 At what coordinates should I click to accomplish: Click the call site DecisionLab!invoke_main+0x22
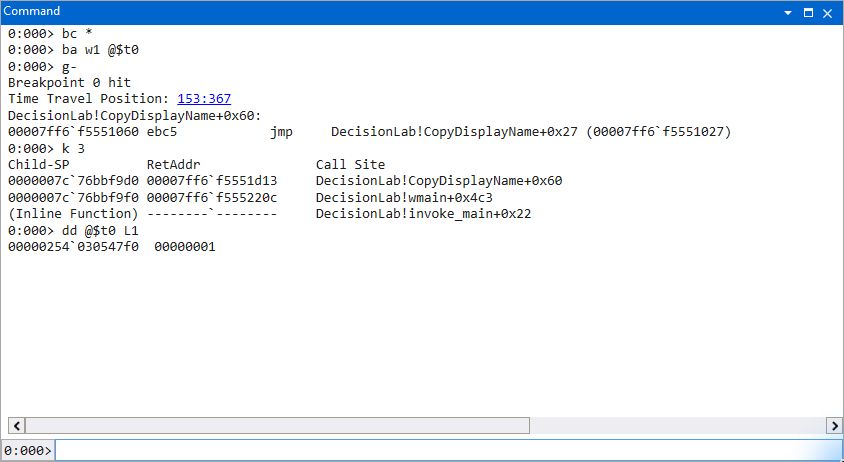[424, 214]
